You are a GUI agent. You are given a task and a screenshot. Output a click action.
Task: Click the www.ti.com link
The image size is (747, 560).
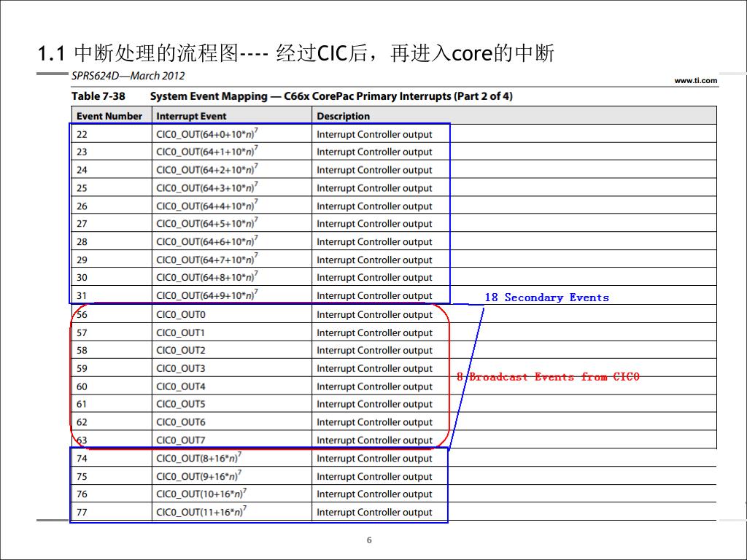coord(695,80)
